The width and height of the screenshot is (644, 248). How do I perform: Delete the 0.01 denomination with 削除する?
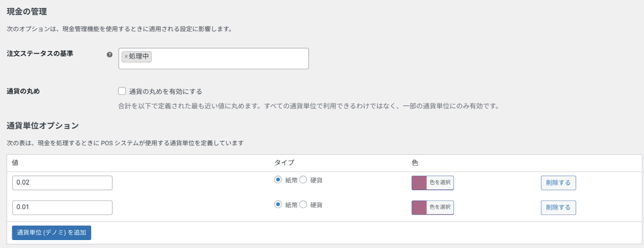tap(558, 207)
